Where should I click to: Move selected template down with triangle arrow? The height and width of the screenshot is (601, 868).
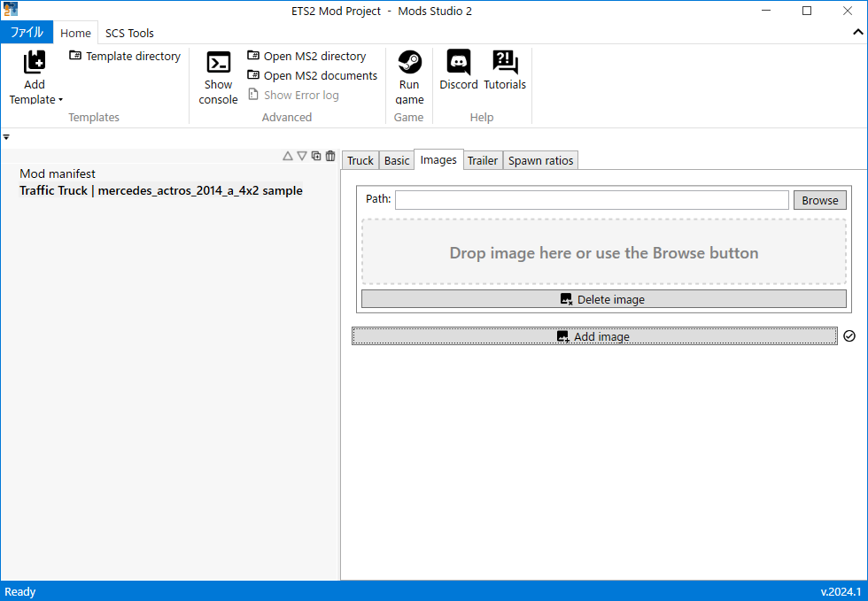[302, 156]
